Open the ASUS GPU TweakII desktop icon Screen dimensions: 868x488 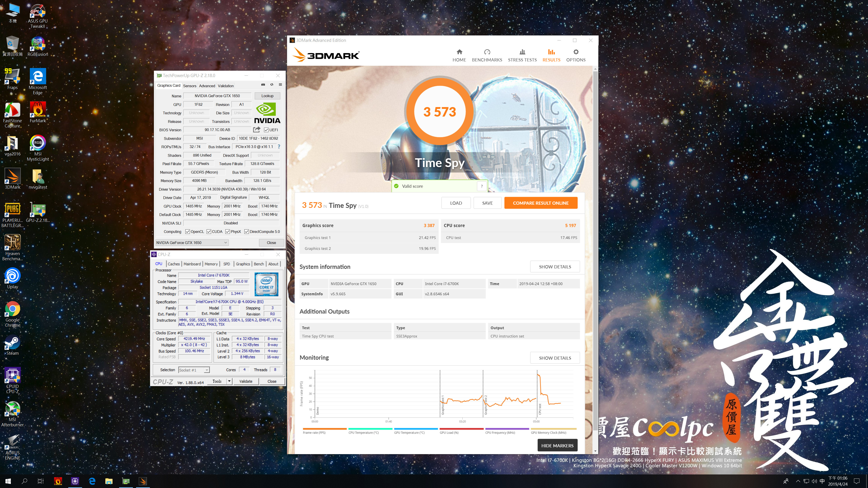[38, 16]
